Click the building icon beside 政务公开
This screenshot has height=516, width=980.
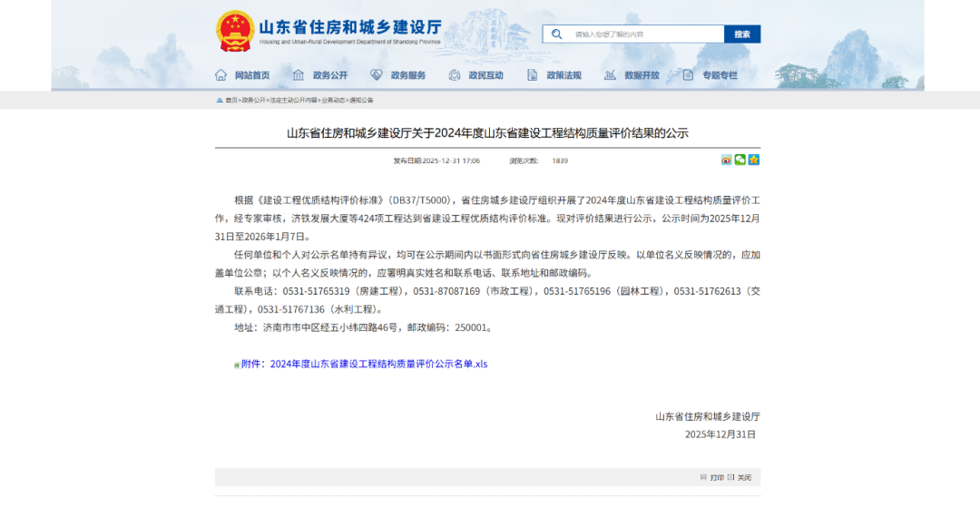click(x=299, y=75)
